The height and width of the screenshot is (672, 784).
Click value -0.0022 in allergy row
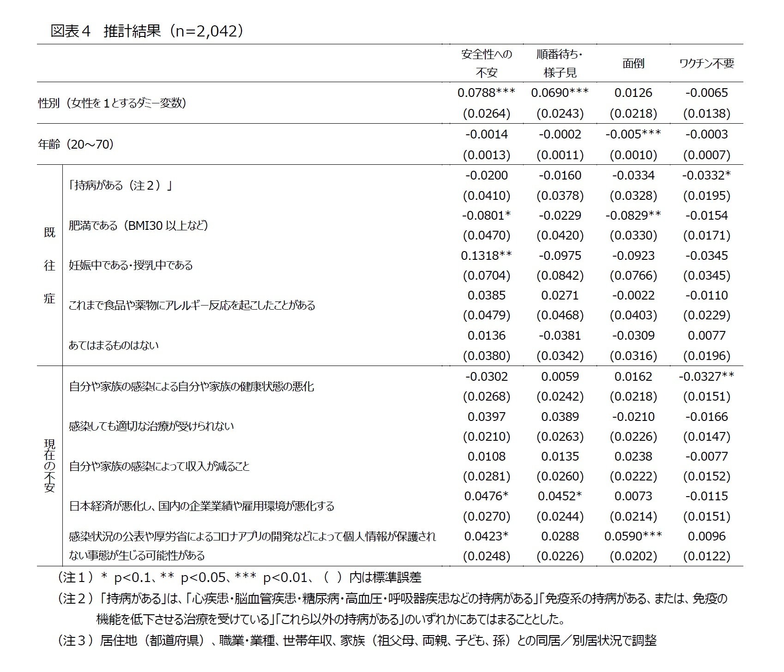633,295
